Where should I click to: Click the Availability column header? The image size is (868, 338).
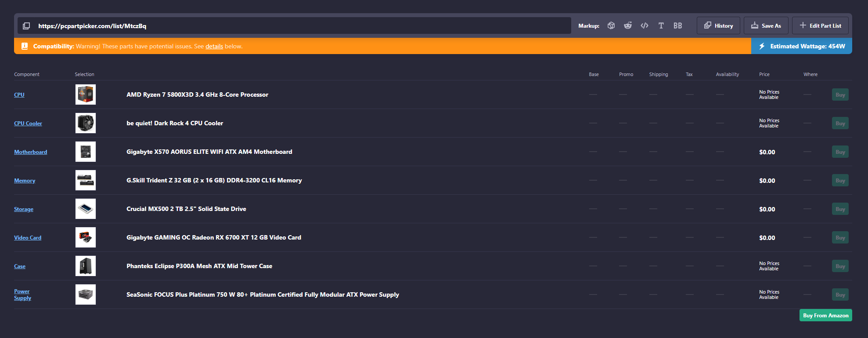(728, 74)
